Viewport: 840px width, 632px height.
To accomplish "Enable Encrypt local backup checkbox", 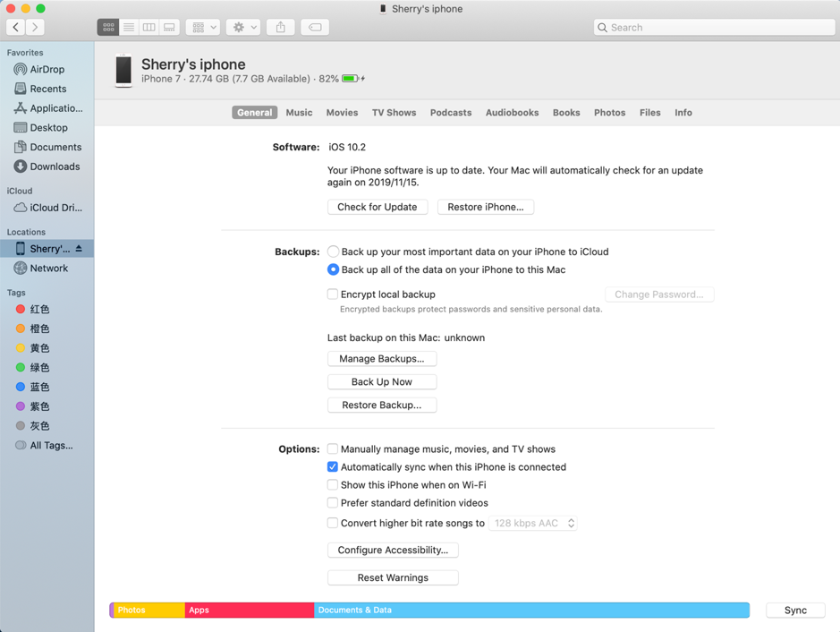I will click(x=333, y=295).
